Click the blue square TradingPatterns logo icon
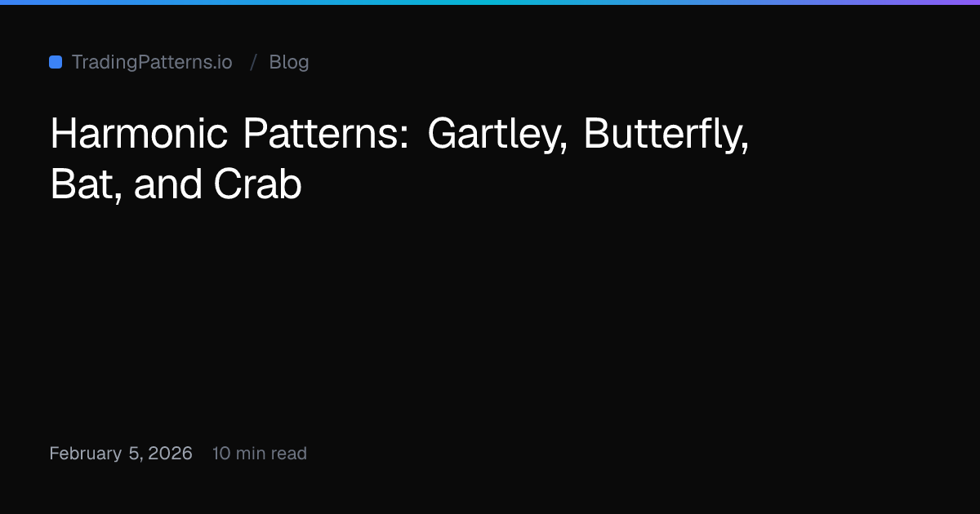The width and height of the screenshot is (980, 514). click(x=56, y=62)
